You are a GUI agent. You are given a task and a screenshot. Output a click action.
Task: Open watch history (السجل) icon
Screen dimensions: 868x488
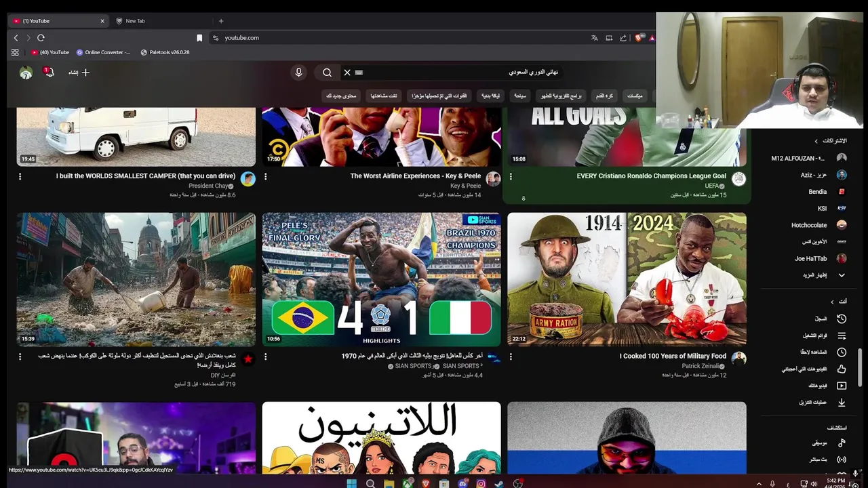[x=842, y=319]
